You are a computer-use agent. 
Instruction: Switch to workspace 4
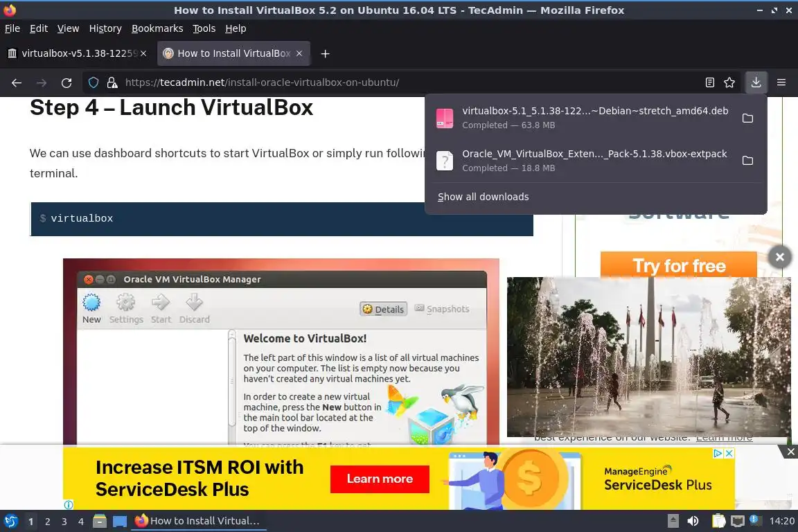point(80,522)
